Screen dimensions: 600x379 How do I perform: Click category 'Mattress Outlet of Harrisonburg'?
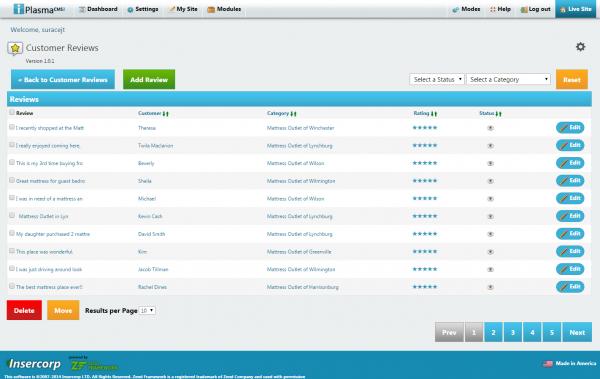[x=303, y=287]
